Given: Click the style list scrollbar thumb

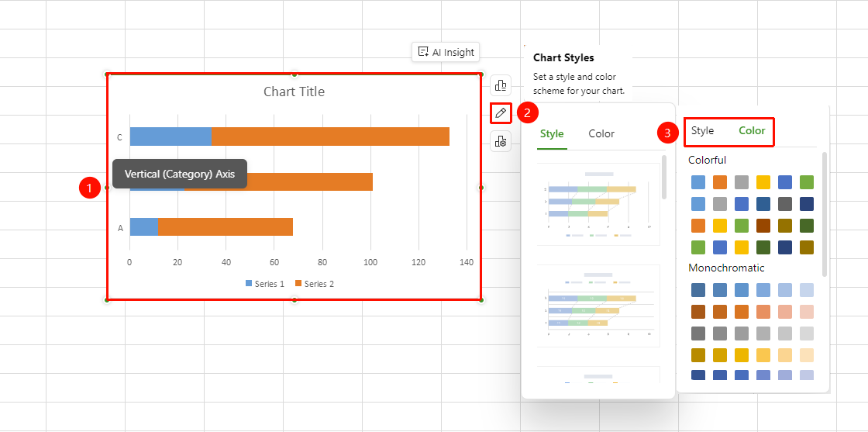Looking at the screenshot, I should 664,178.
